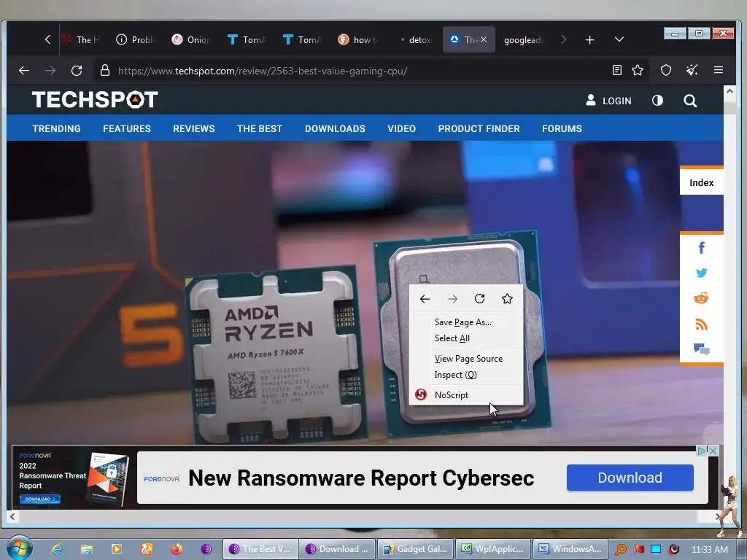Switch to the 'Probl' tab

pos(135,39)
